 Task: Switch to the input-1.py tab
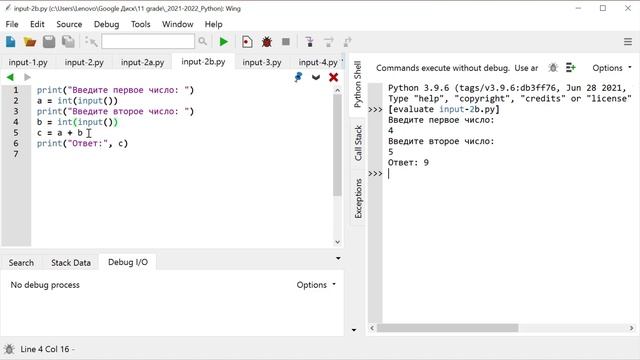click(x=28, y=62)
